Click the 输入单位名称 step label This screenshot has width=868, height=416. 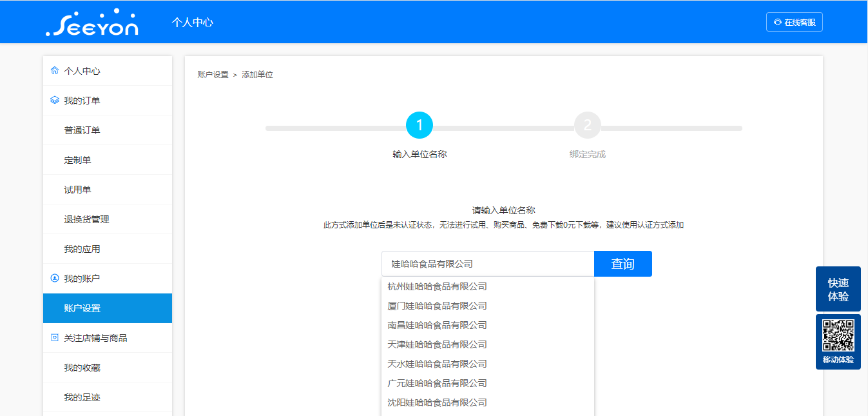pos(420,154)
